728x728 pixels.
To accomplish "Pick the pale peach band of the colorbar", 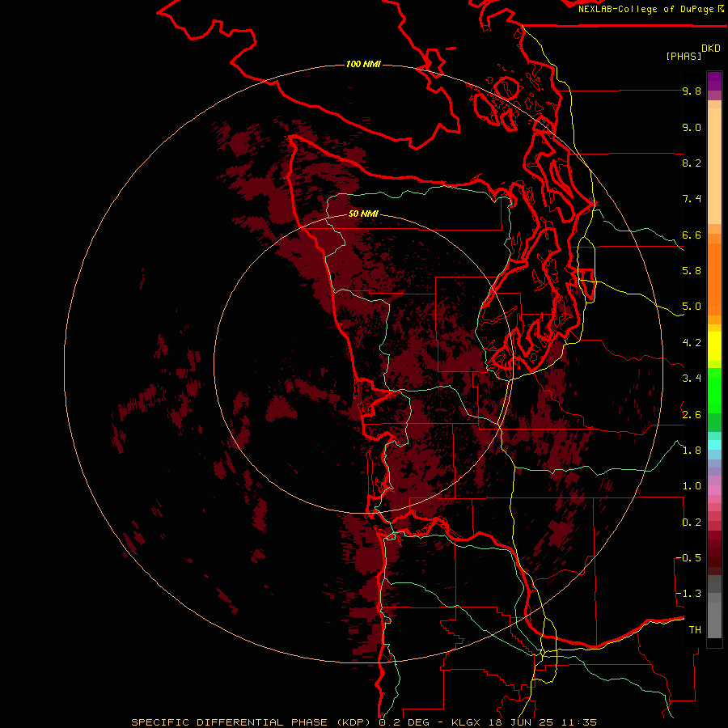I will point(714,167).
